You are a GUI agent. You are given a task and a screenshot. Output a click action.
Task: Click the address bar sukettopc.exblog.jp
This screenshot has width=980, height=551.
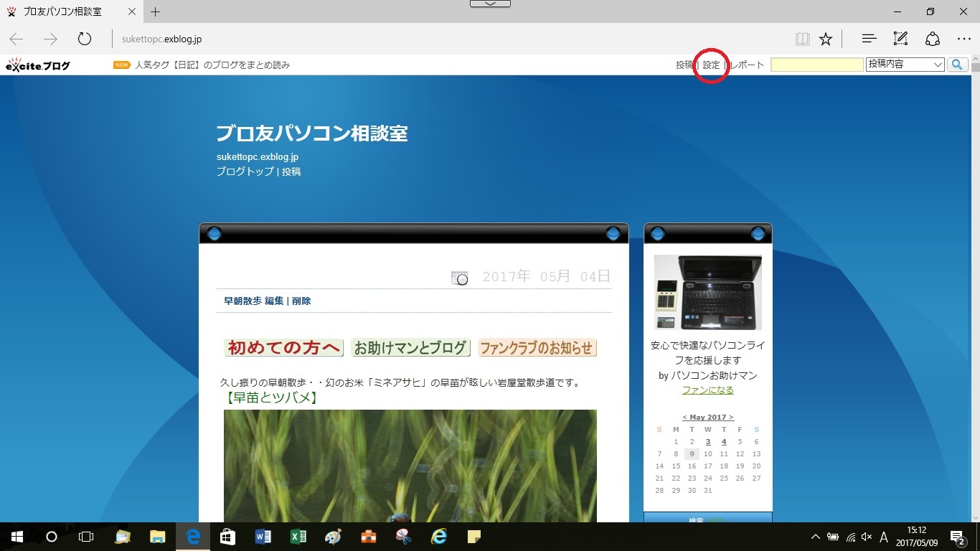(162, 39)
